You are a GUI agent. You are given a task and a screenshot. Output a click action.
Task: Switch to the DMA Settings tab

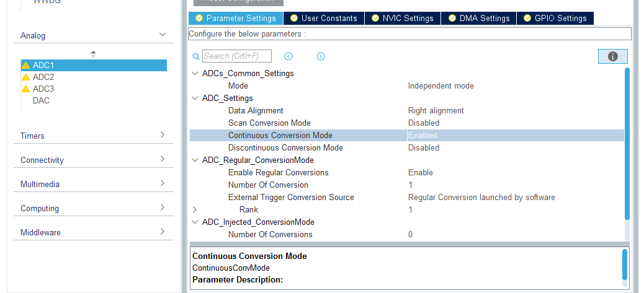(478, 18)
